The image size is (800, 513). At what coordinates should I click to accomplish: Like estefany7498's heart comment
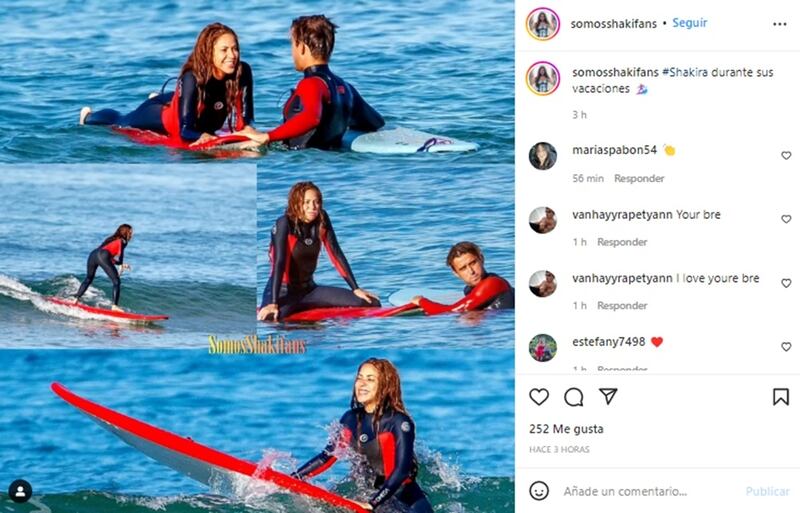[786, 347]
